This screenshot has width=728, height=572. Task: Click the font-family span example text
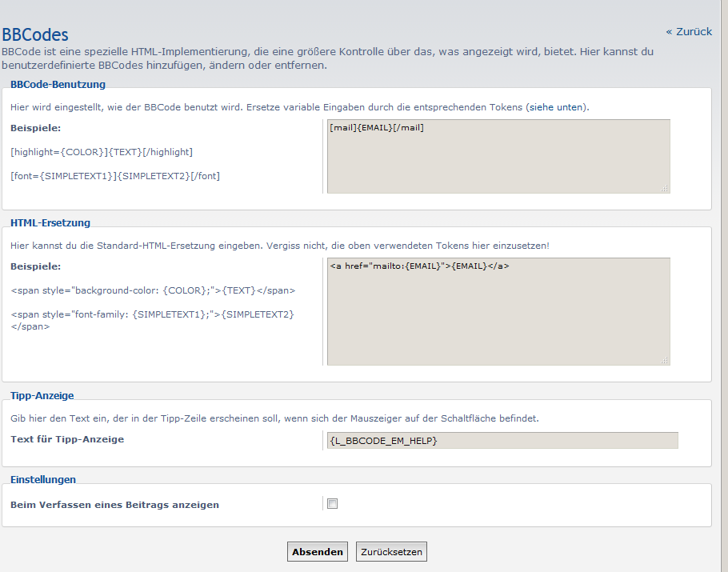tap(152, 314)
